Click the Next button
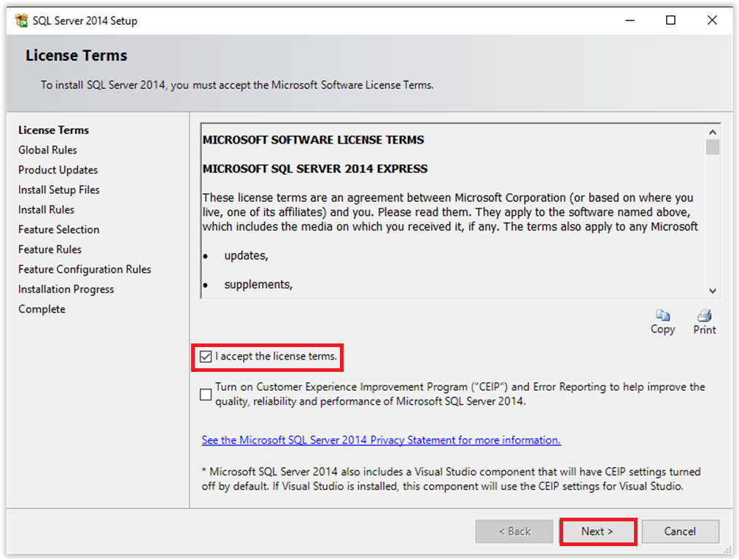 tap(597, 532)
